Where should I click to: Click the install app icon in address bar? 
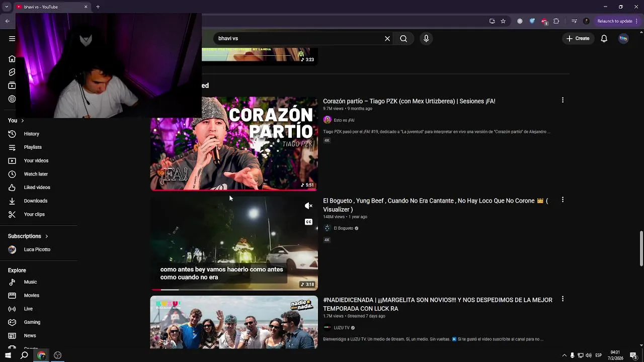pyautogui.click(x=492, y=21)
